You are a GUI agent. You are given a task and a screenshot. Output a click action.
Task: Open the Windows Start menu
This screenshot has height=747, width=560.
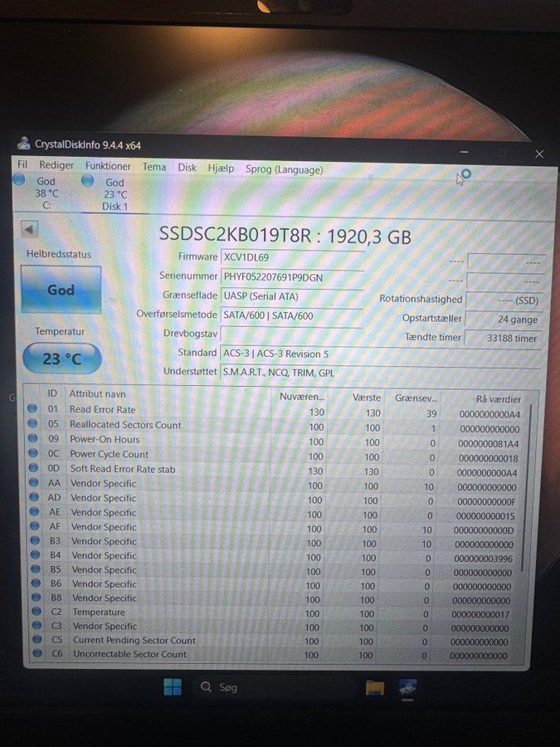[173, 687]
